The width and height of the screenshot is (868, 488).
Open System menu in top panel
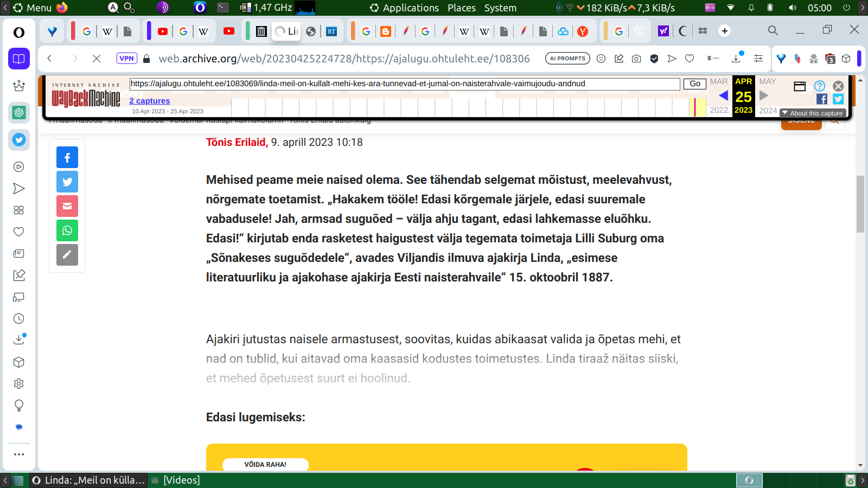tap(500, 8)
